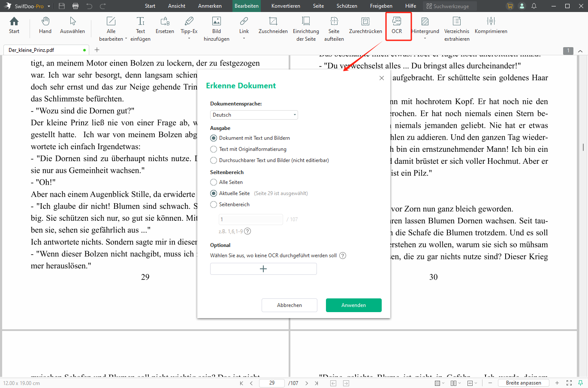The width and height of the screenshot is (588, 388).
Task: Add OCR exclusion area with plus button
Action: 263,269
